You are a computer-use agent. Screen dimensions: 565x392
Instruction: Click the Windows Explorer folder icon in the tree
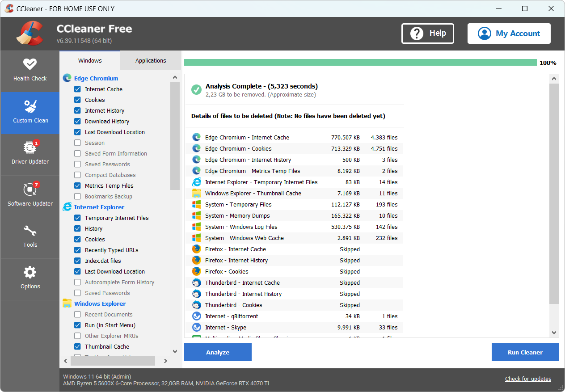coord(67,303)
